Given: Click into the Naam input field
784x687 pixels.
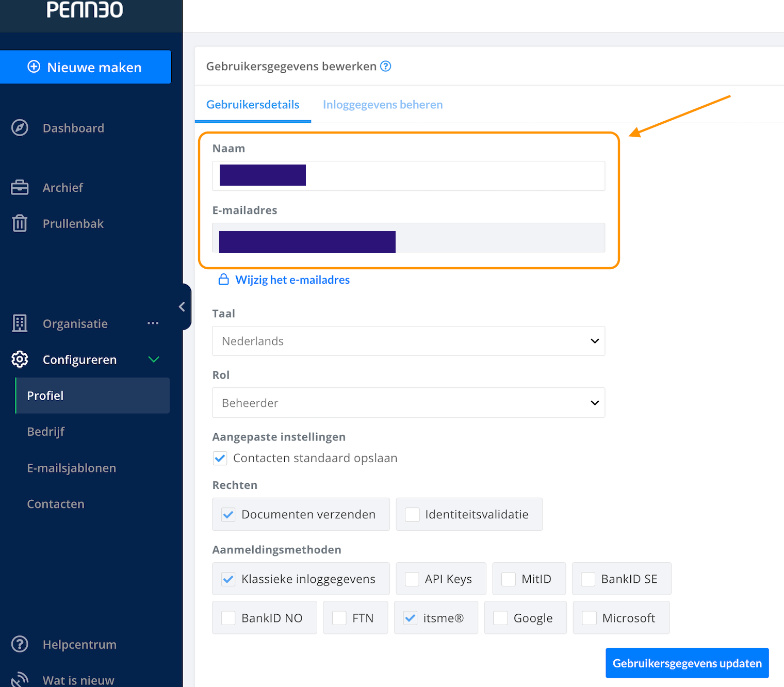Looking at the screenshot, I should click(x=409, y=176).
